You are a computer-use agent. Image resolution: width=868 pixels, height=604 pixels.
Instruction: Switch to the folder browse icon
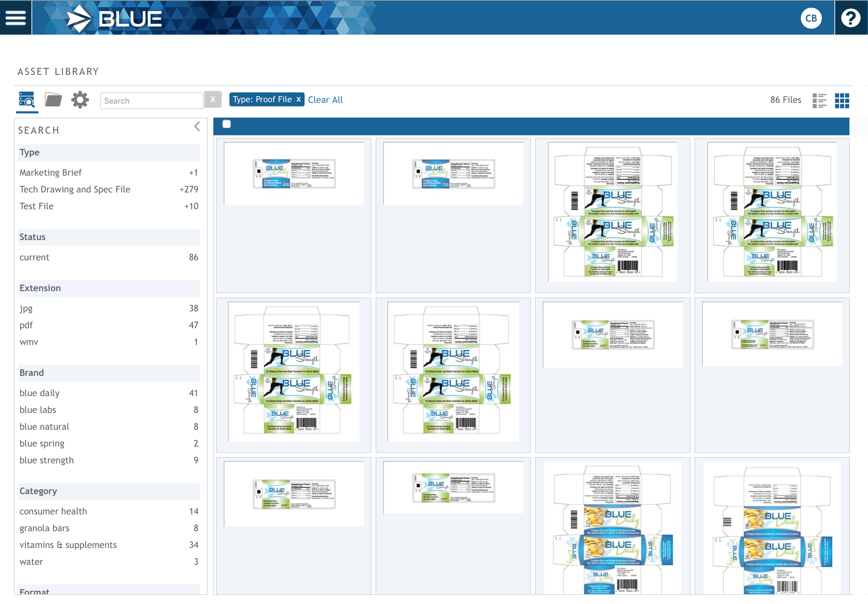pos(53,100)
